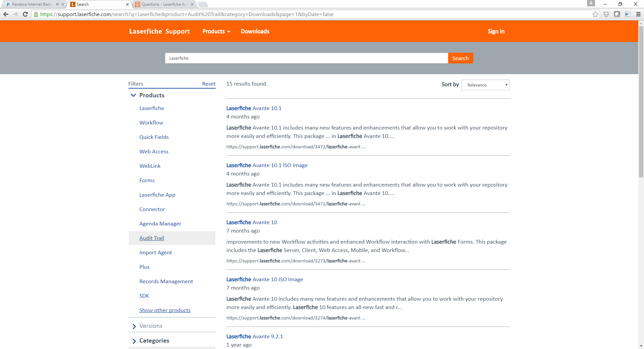Screen dimensions: 644x349
Task: Filter by Web Access product
Action: 154,151
